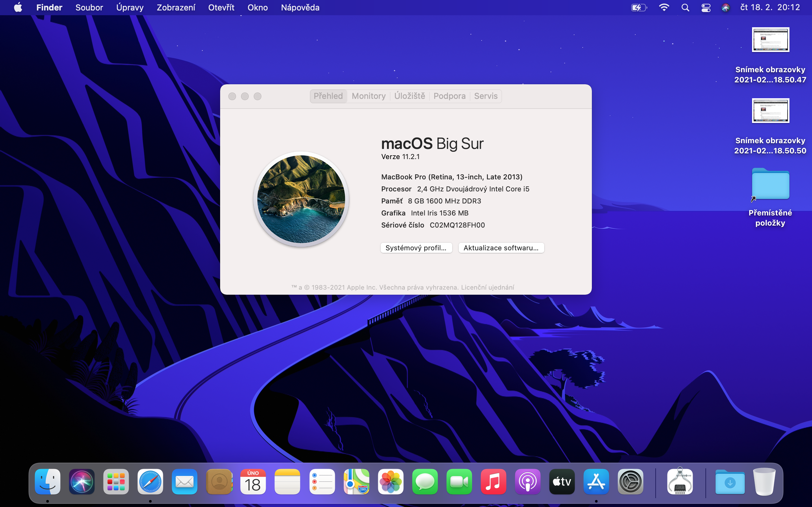
Task: Open Control Center in menu bar
Action: tap(706, 7)
